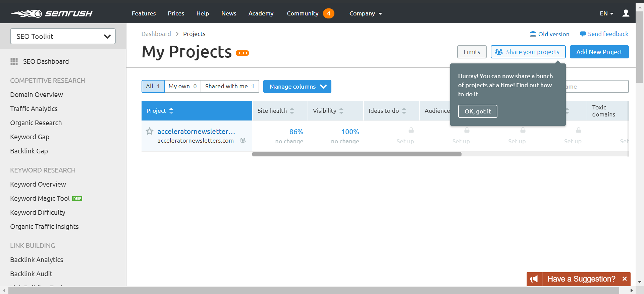Image resolution: width=644 pixels, height=294 pixels.
Task: Click the SEO Dashboard grid icon
Action: 14,61
